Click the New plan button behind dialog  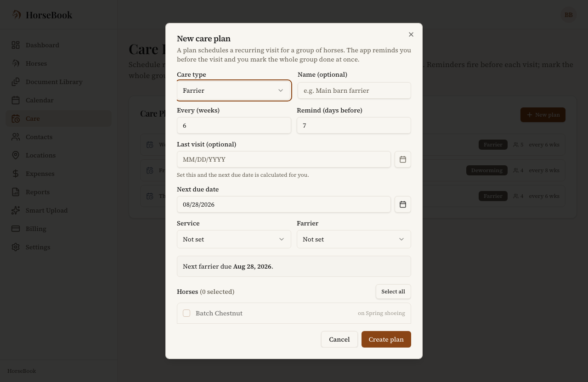point(543,115)
